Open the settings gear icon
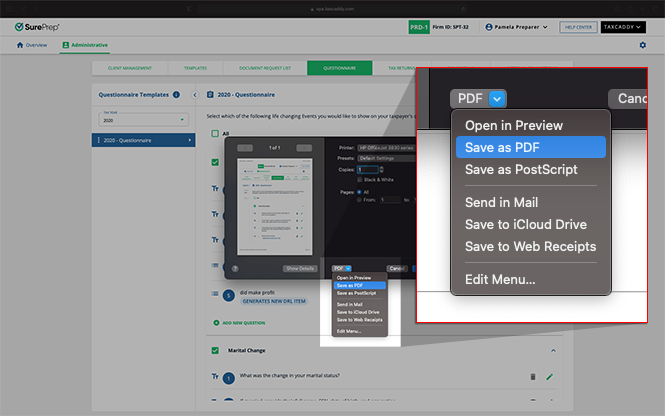Viewport: 665px width, 416px height. [643, 45]
